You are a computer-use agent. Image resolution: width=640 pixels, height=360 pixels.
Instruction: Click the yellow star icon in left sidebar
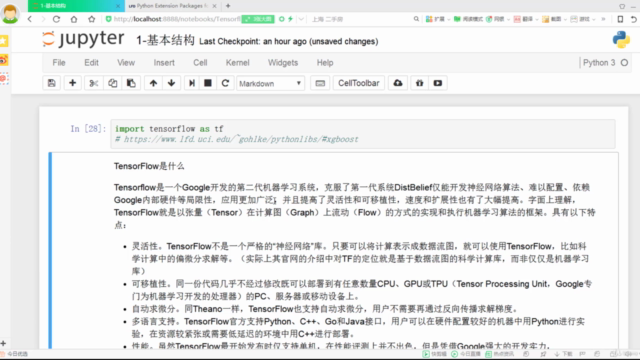(x=4, y=41)
